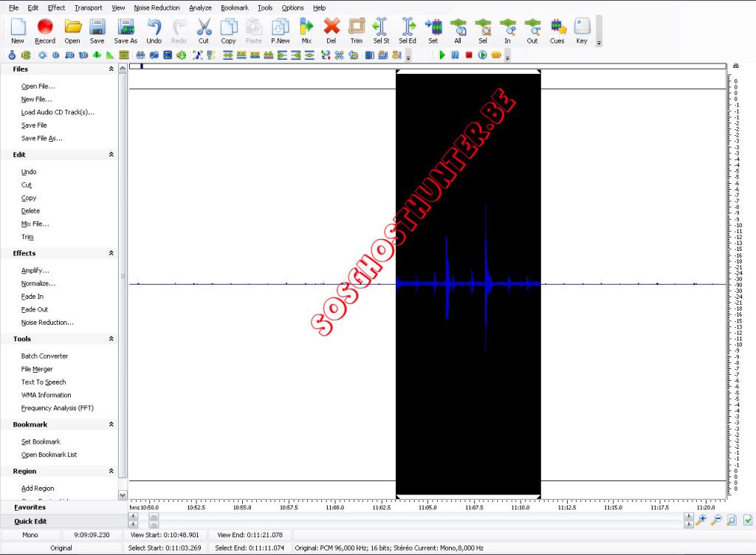This screenshot has width=756, height=555.
Task: Collapse the Edit panel section
Action: pyautogui.click(x=111, y=155)
